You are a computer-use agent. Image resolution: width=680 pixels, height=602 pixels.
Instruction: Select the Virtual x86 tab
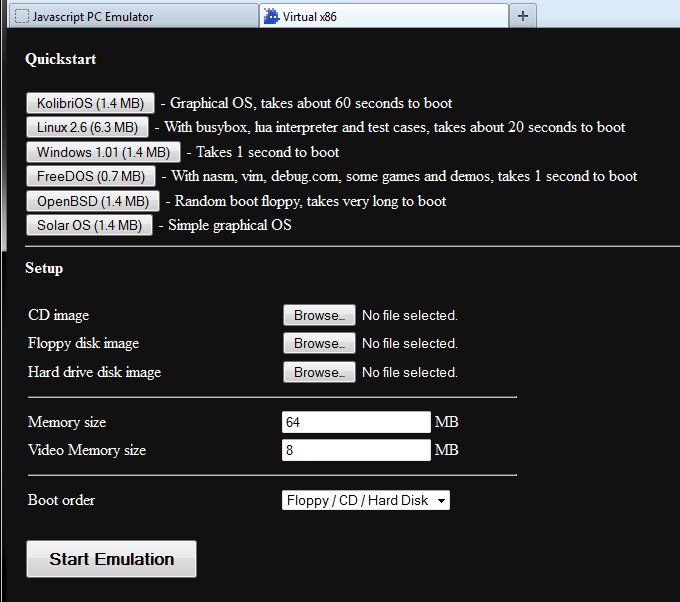pos(384,16)
